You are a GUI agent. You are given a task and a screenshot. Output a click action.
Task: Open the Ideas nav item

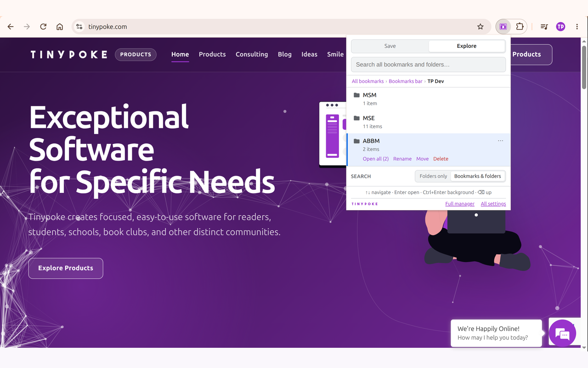[309, 54]
